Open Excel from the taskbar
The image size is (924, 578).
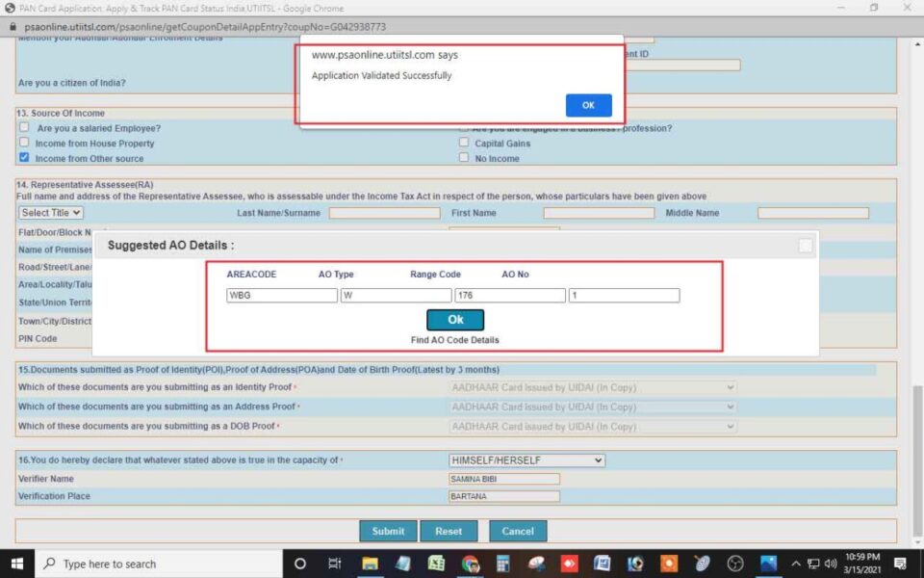[436, 564]
